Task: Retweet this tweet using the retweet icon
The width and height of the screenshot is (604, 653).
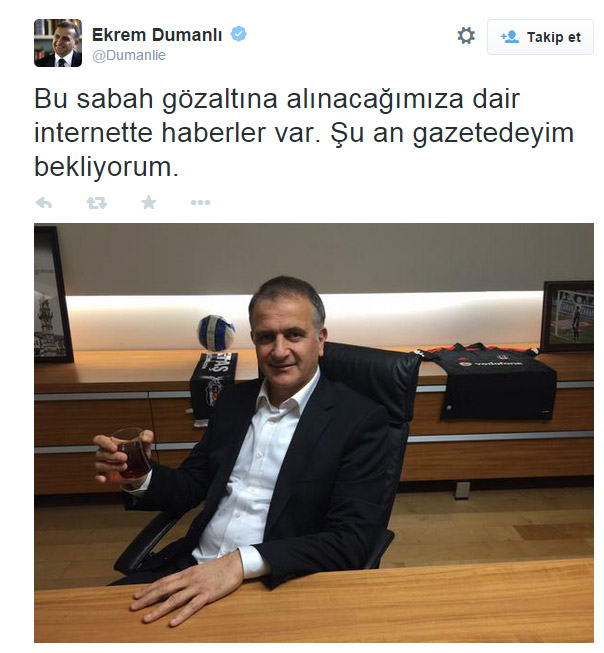Action: point(97,203)
